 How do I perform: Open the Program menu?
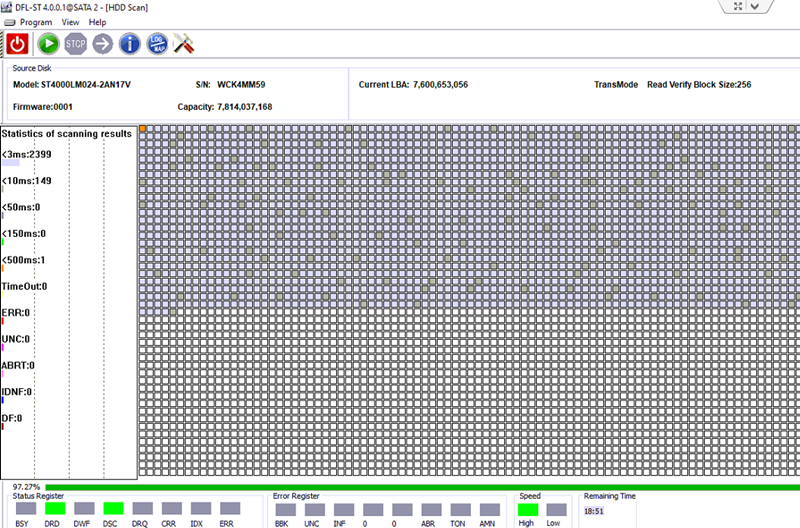pos(36,22)
